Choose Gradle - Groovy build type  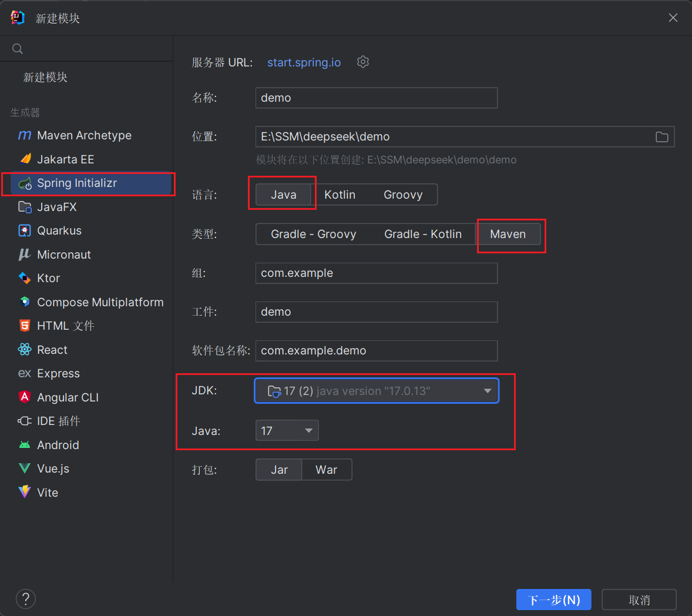click(313, 234)
